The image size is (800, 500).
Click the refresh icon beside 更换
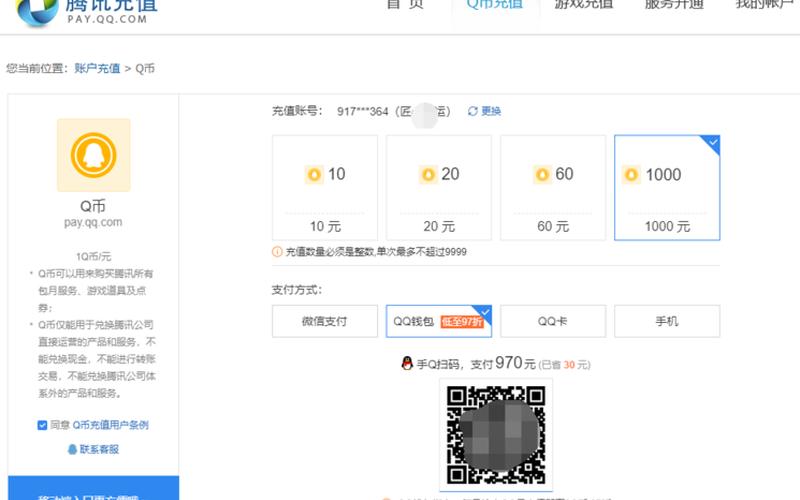(472, 111)
